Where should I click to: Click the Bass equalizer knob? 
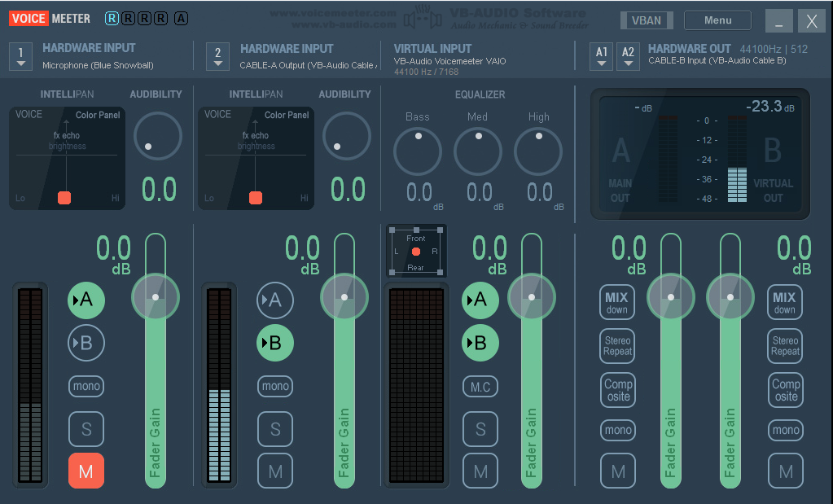click(418, 151)
